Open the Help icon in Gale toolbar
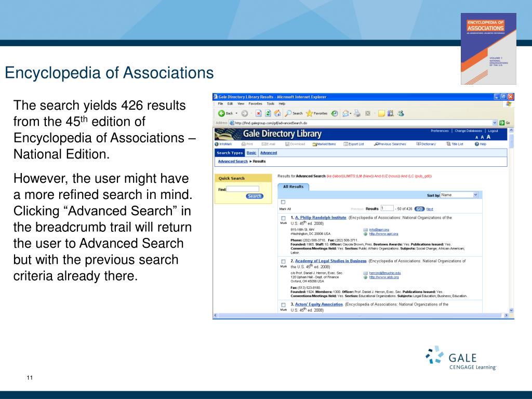This screenshot has width=532, height=399. point(481,144)
